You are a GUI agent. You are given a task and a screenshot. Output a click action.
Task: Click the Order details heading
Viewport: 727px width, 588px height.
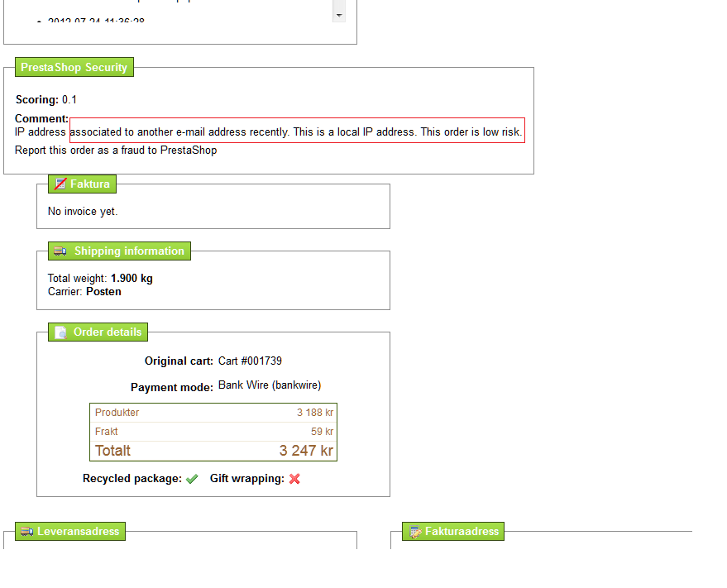pos(98,332)
